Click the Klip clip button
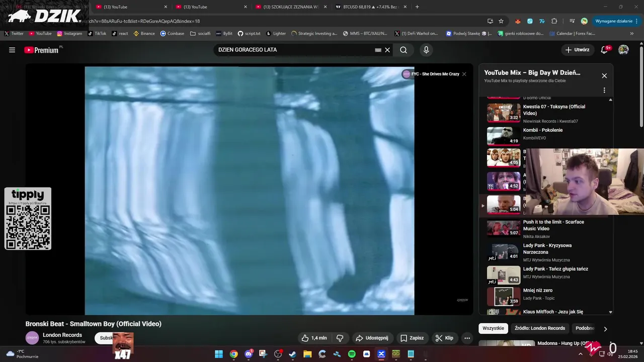This screenshot has width=644, height=362. pyautogui.click(x=444, y=338)
